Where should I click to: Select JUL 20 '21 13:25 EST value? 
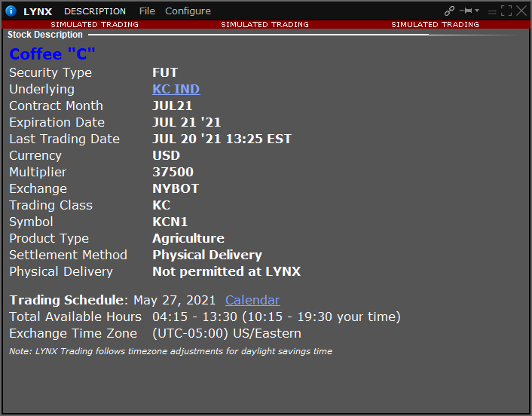point(222,139)
